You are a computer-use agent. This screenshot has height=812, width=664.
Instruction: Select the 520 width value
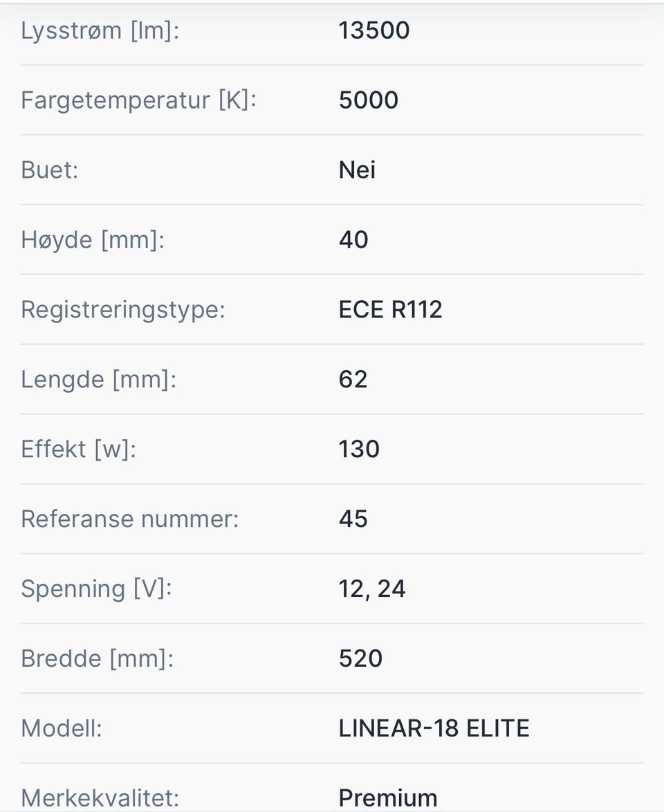coord(360,659)
